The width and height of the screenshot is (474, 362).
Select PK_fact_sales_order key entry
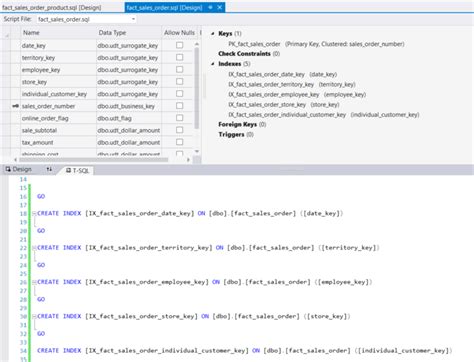click(x=316, y=44)
